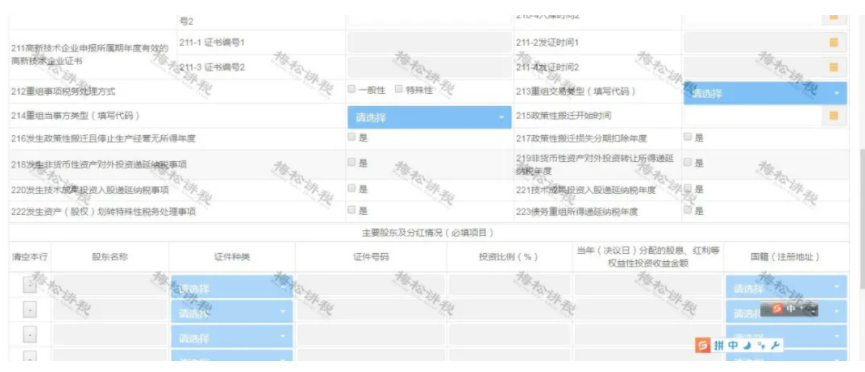Tick 是 for 221技术成果投资入股递延纳税年度
This screenshot has width=865, height=372.
click(687, 188)
